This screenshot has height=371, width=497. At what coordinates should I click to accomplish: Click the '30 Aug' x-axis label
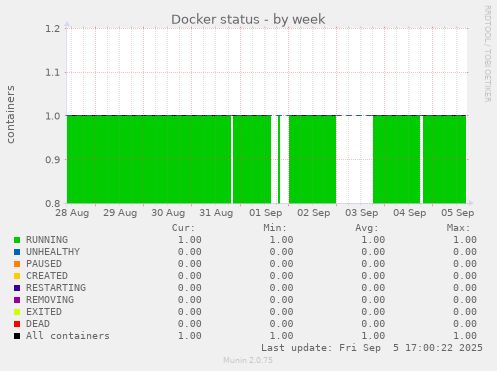click(168, 213)
